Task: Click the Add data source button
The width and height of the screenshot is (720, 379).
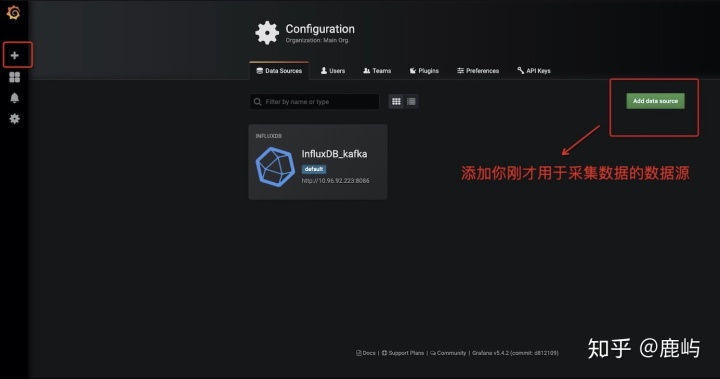Action: [655, 101]
